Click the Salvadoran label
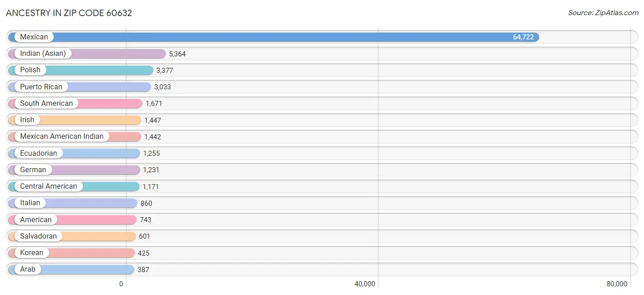The height and width of the screenshot is (295, 644). point(38,236)
